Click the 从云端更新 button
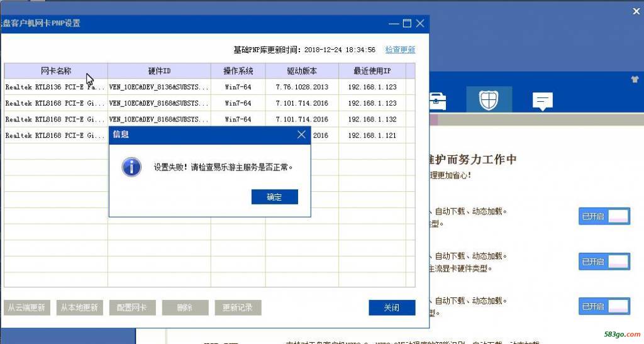The image size is (644, 344). point(27,308)
